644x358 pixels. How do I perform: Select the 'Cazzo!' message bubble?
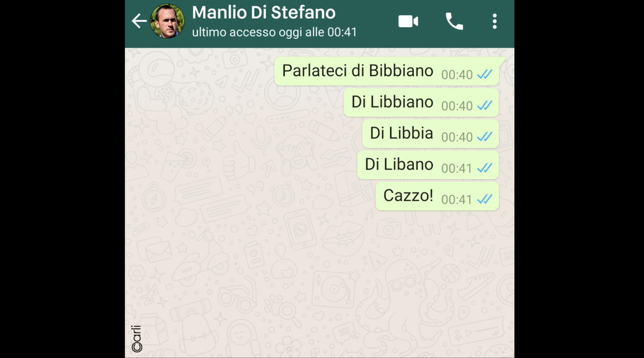(438, 196)
